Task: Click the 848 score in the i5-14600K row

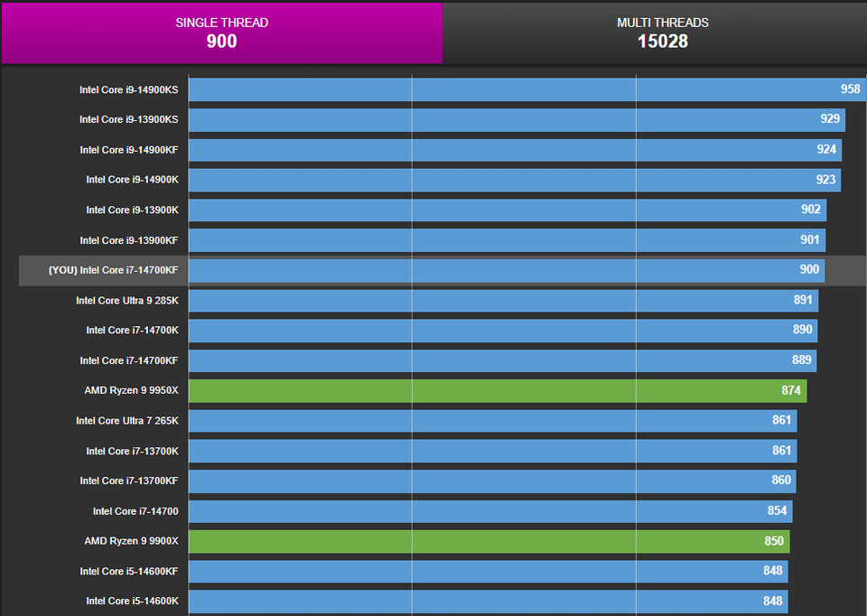Action: pos(773,601)
